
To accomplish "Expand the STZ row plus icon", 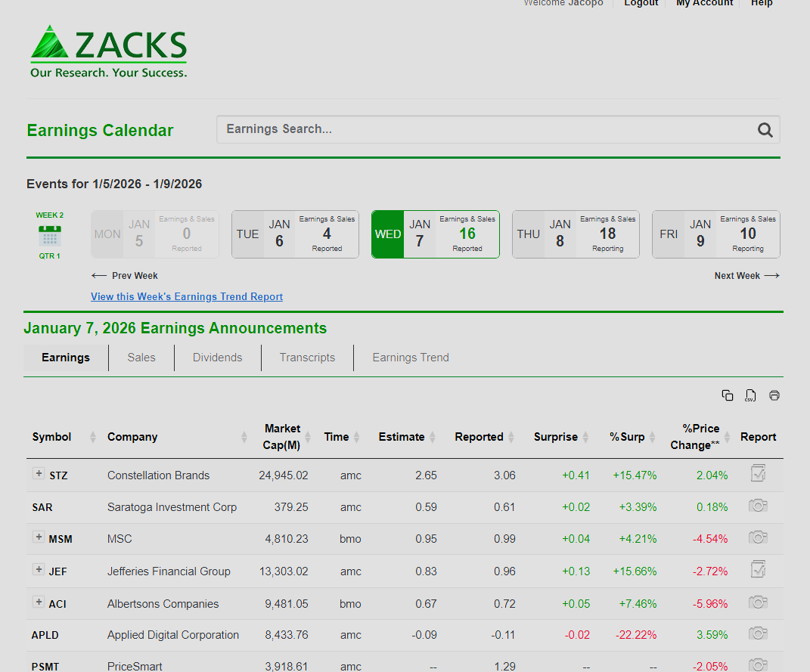I will click(x=39, y=473).
